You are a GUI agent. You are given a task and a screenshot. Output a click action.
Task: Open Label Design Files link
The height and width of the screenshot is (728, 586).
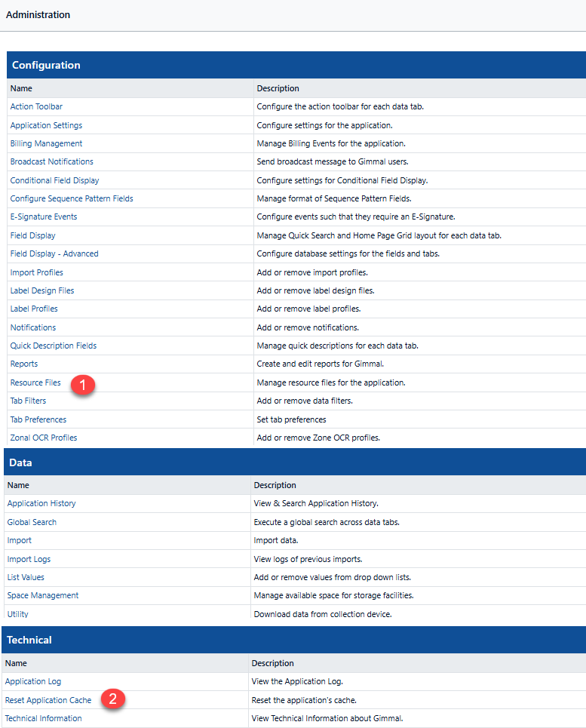pyautogui.click(x=42, y=290)
